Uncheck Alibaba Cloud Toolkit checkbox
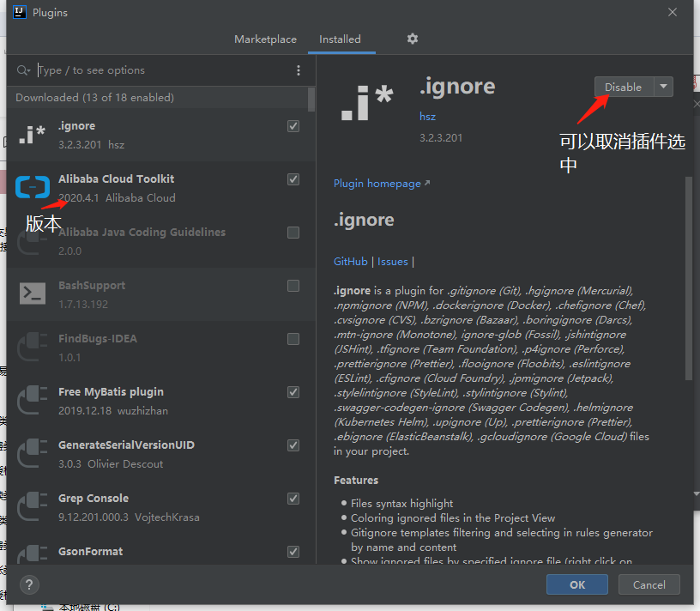The width and height of the screenshot is (700, 611). click(x=293, y=179)
